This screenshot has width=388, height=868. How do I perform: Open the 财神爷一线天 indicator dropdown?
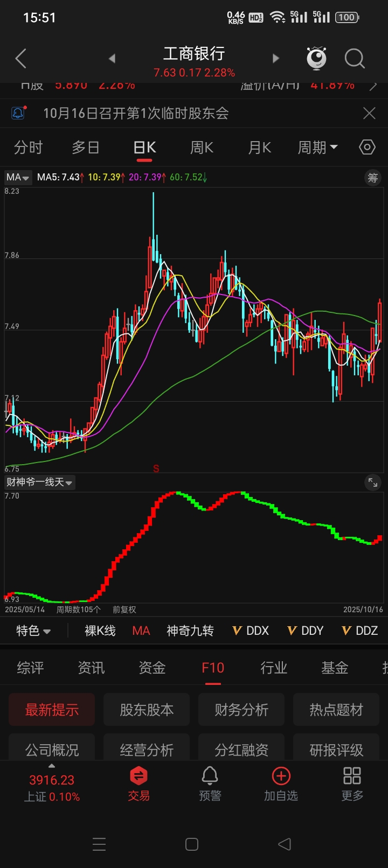(x=39, y=482)
